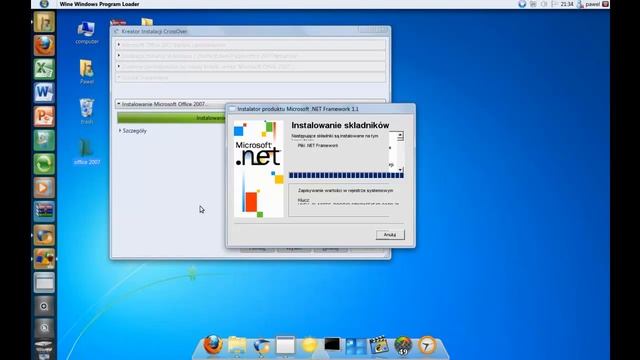The image size is (640, 360).
Task: Expand the second collapsed CrossOver step row
Action: click(x=251, y=56)
